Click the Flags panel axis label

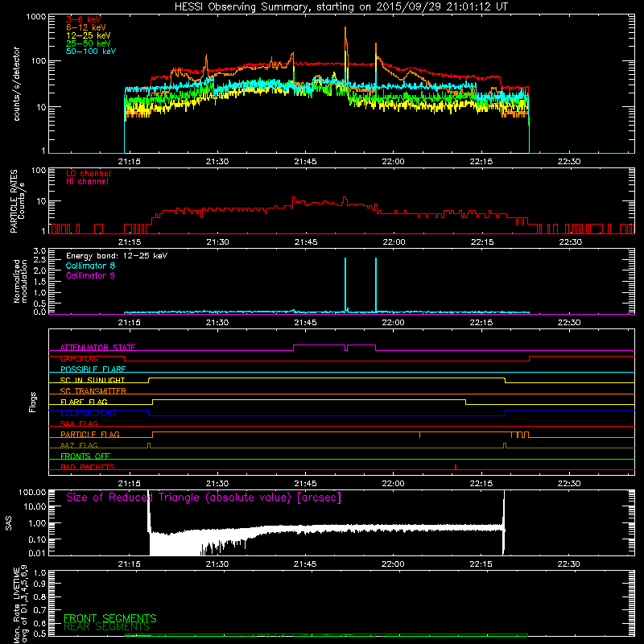tap(32, 402)
